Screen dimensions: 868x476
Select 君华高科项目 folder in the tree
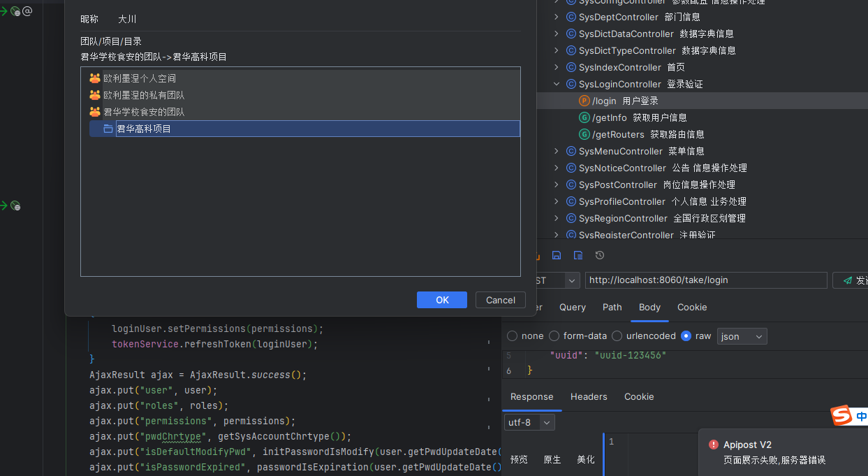(x=144, y=129)
